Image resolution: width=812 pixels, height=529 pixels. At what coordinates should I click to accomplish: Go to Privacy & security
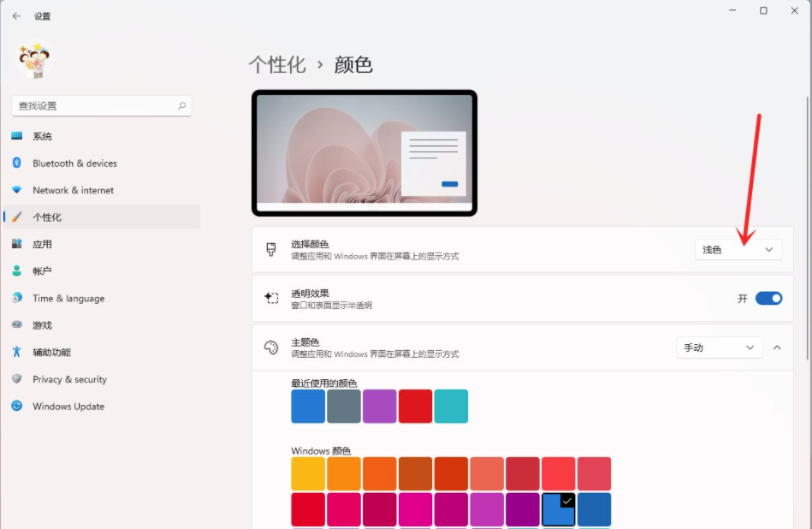point(102,378)
